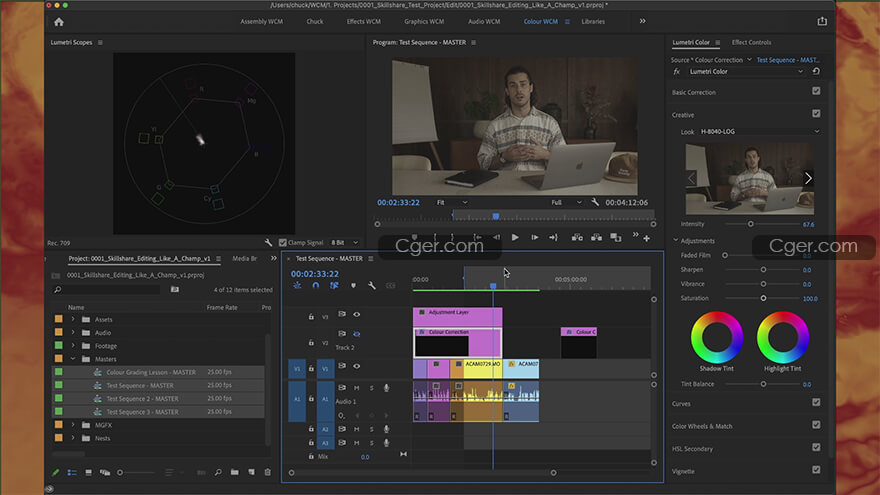The image size is (880, 495).
Task: Toggle Vignette section checkbox
Action: click(x=816, y=470)
